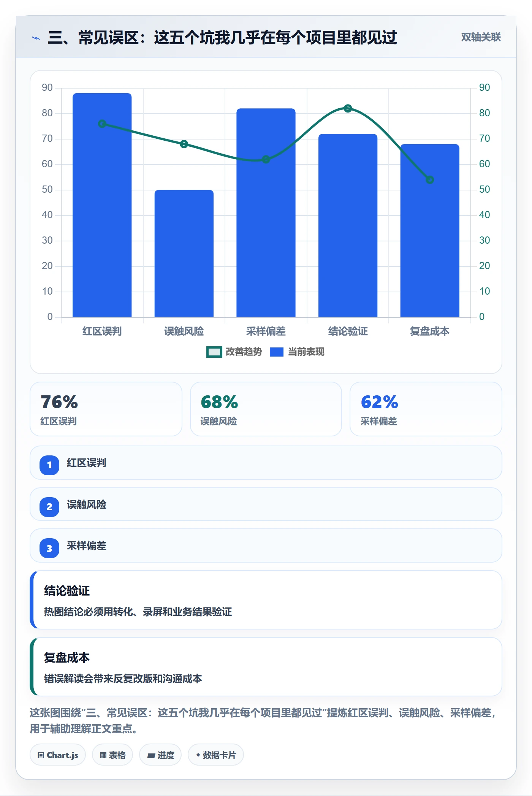This screenshot has width=532, height=796.
Task: Click the 红区误判 bar in the chart
Action: [102, 205]
